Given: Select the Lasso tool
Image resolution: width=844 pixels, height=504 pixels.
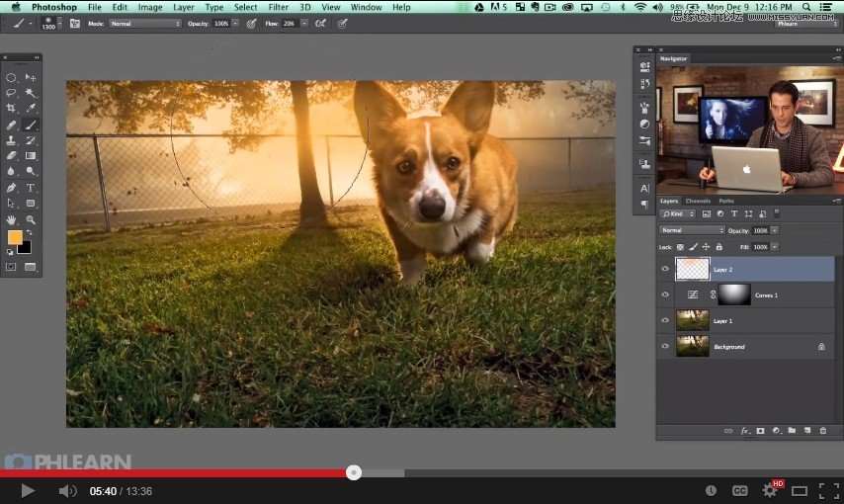Looking at the screenshot, I should (x=11, y=92).
